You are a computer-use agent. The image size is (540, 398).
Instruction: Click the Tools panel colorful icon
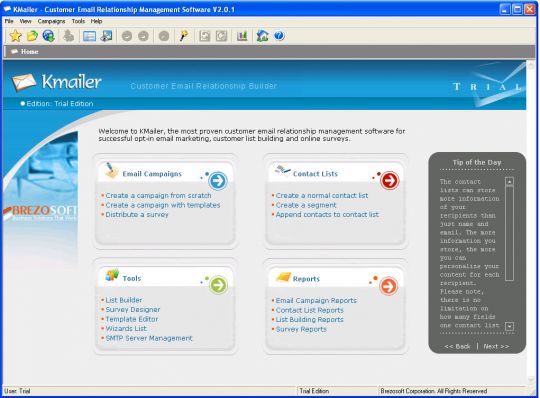(112, 275)
